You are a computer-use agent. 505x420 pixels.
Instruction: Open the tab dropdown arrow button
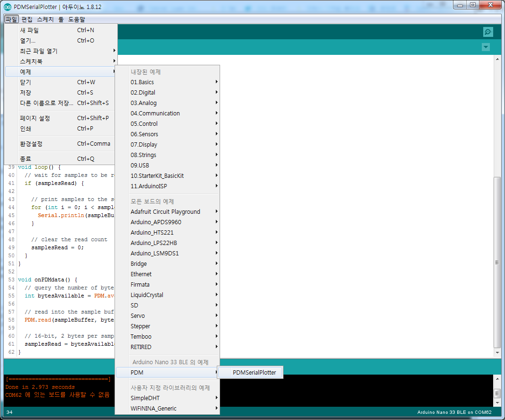click(486, 47)
